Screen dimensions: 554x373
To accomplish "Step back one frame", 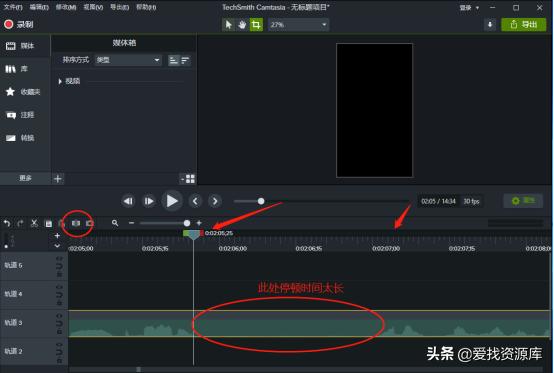I will 128,201.
